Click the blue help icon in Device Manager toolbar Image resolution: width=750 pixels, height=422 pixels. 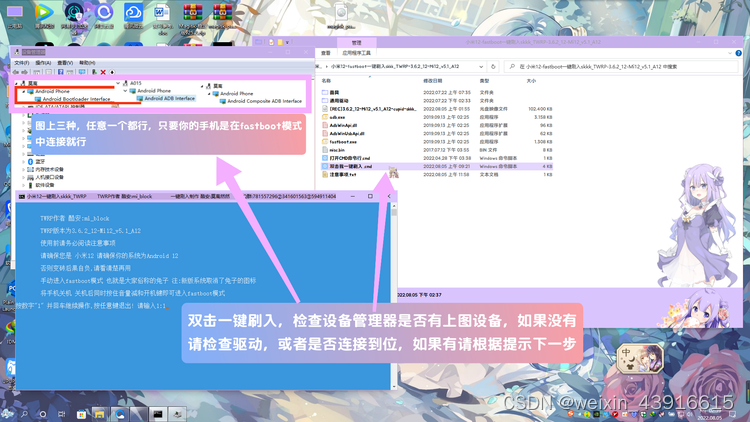60,72
